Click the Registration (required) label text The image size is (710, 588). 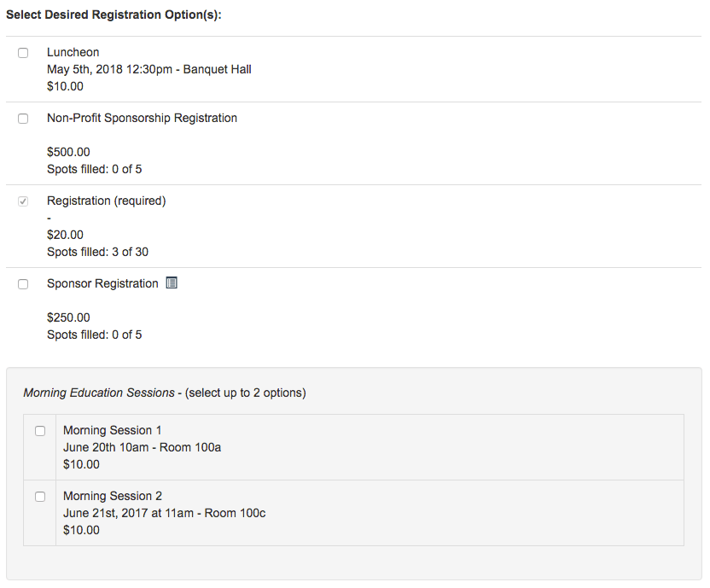[x=106, y=201]
